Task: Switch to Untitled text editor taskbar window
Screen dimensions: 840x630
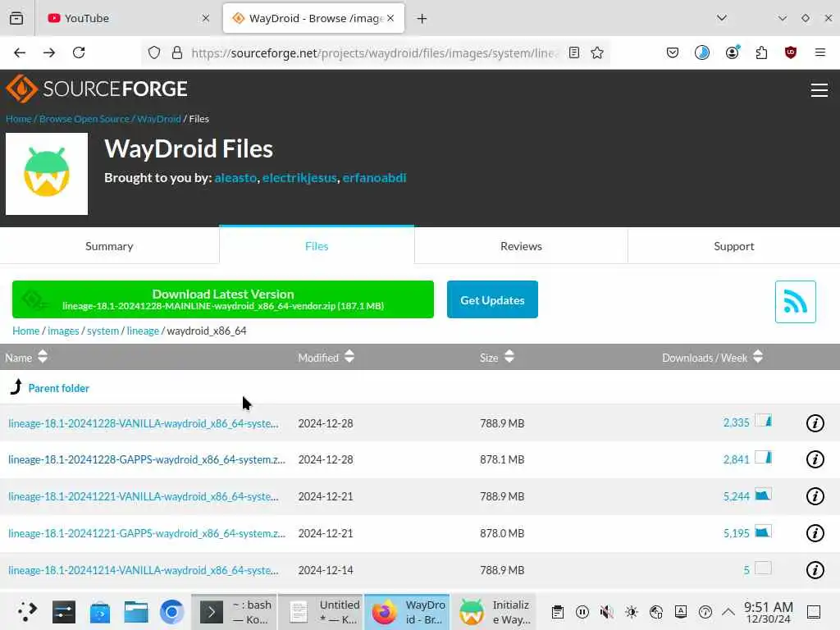Action: click(x=321, y=612)
